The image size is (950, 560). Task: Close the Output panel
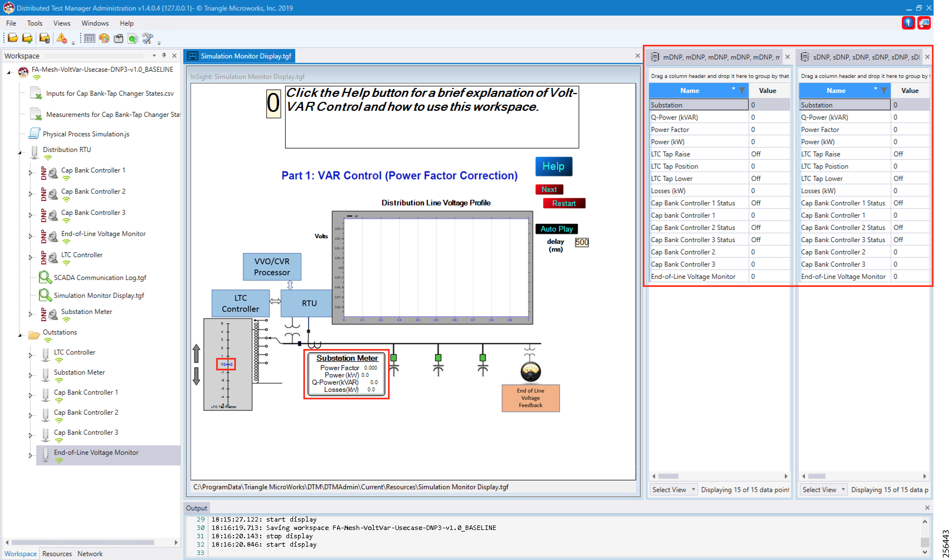(x=927, y=508)
